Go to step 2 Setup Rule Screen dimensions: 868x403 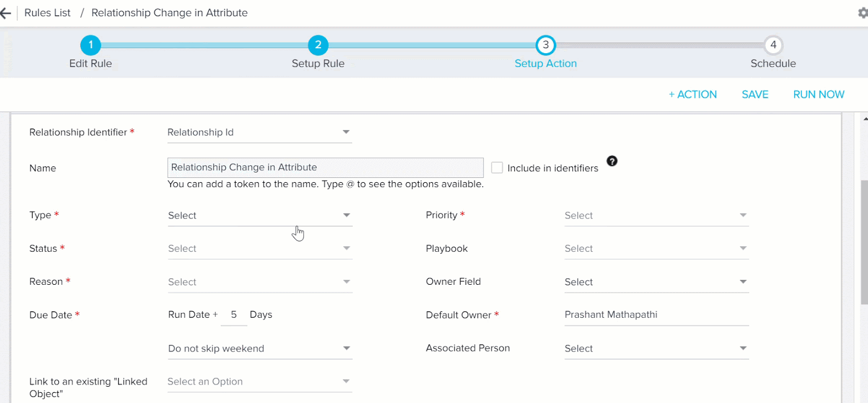318,45
